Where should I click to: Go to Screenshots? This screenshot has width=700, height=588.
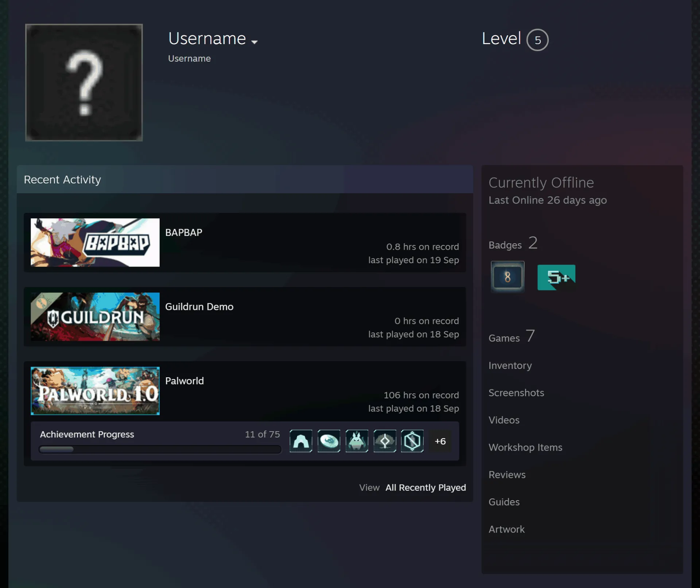pos(516,393)
